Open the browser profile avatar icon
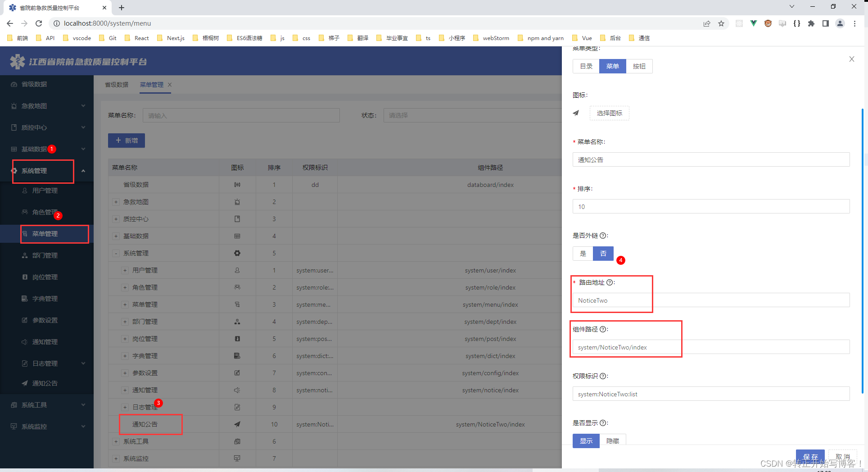Viewport: 868px width, 472px height. tap(840, 23)
